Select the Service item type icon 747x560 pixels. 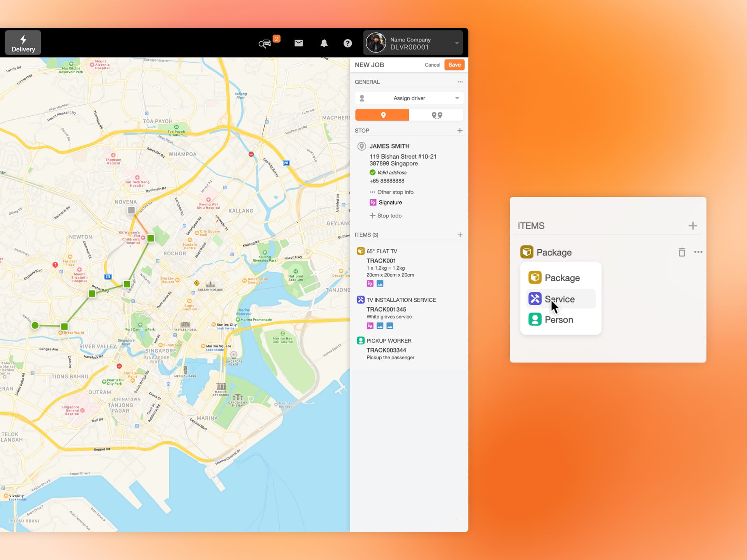click(535, 298)
